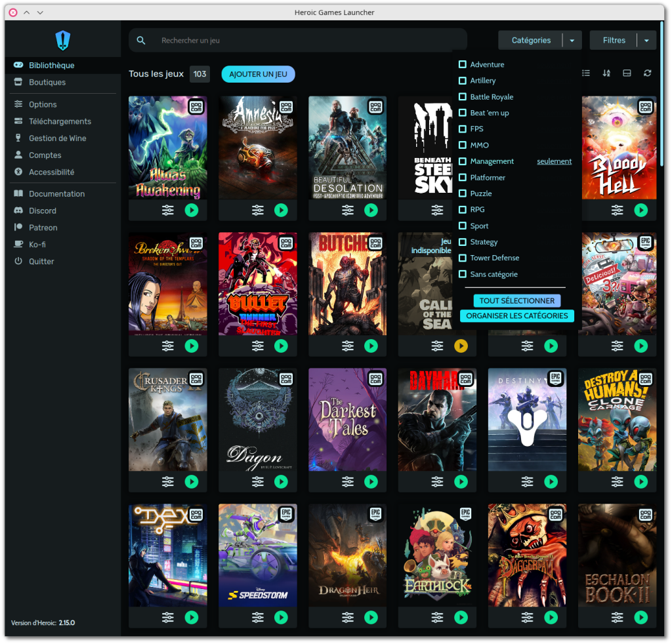This screenshot has width=672, height=644.
Task: Enable the Battle Royale category filter
Action: pos(463,97)
